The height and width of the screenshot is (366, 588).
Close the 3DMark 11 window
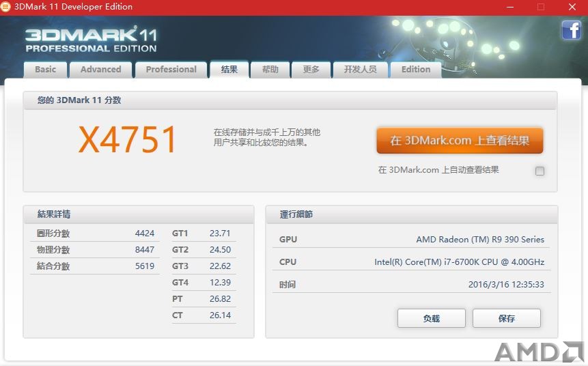pyautogui.click(x=572, y=7)
